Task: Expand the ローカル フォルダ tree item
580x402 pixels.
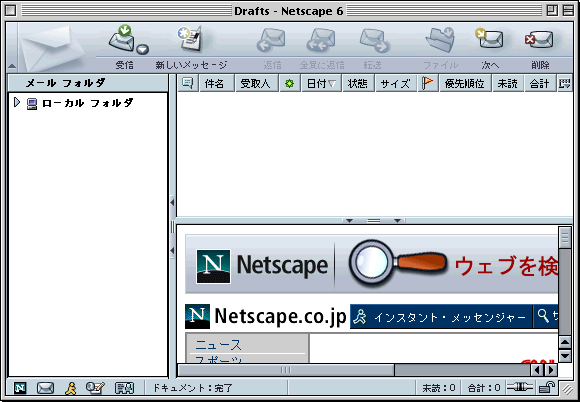Action: [17, 102]
